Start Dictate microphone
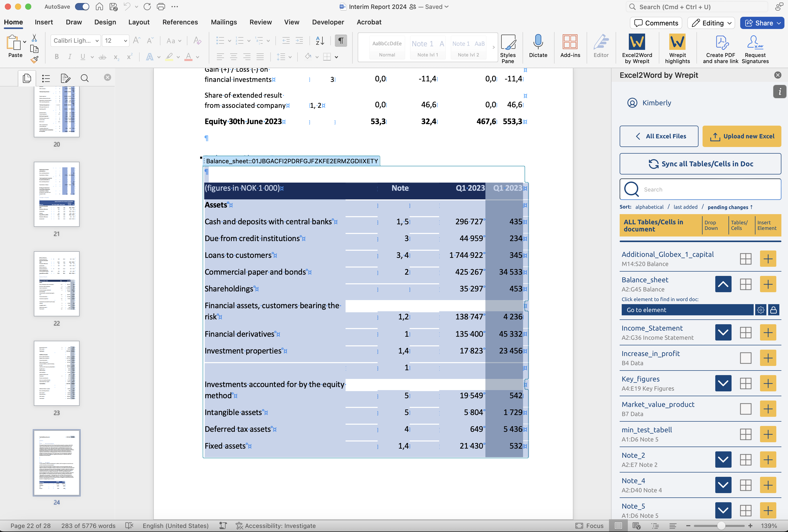The height and width of the screenshot is (532, 788). [x=538, y=46]
